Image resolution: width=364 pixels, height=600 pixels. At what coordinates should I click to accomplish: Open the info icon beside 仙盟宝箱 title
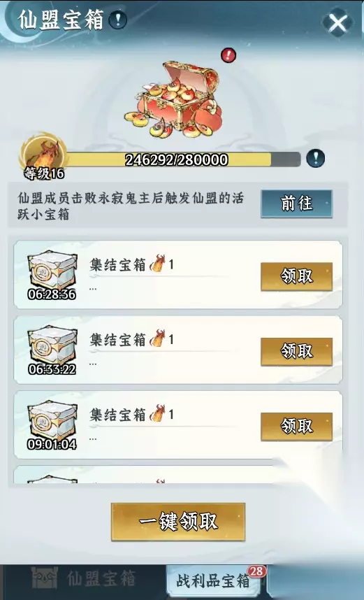(x=118, y=20)
